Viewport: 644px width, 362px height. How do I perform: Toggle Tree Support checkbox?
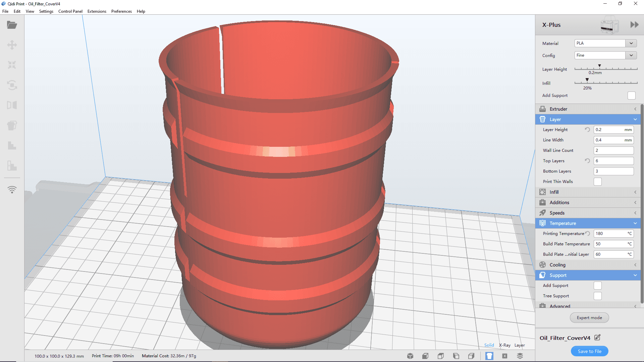(x=597, y=296)
